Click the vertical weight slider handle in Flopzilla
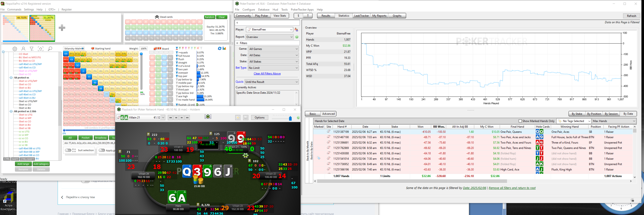The width and height of the screenshot is (644, 215). point(141,54)
